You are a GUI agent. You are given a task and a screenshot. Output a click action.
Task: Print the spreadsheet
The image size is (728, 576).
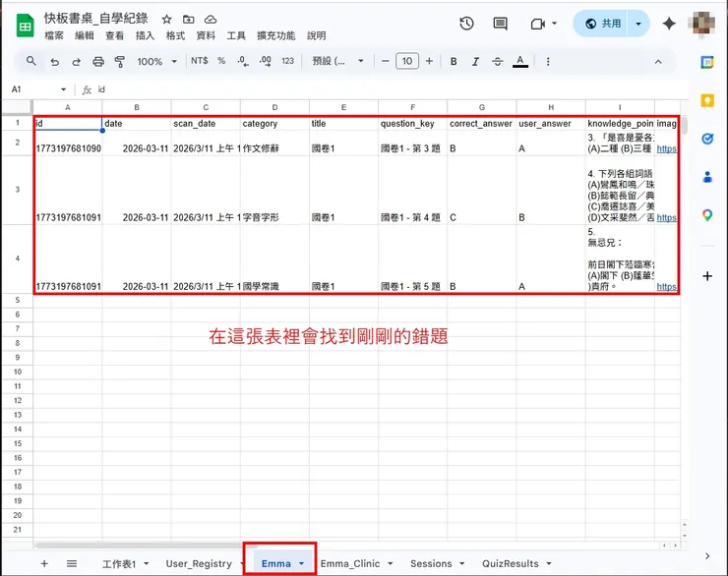point(98,61)
